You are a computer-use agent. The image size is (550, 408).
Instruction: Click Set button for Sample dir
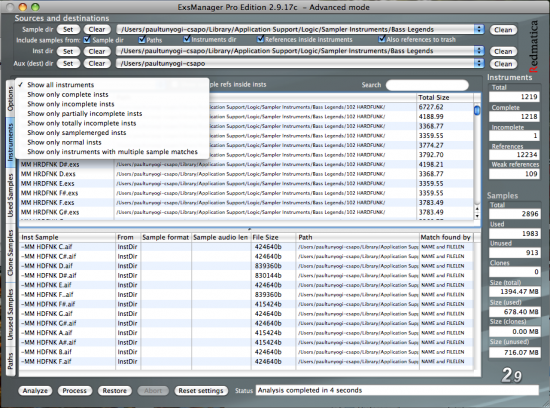68,29
